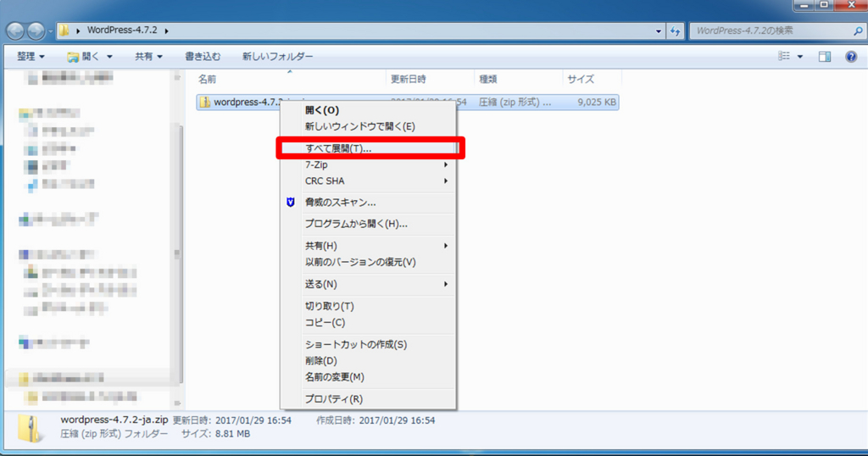Open the 共有(H) context submenu

(x=368, y=246)
